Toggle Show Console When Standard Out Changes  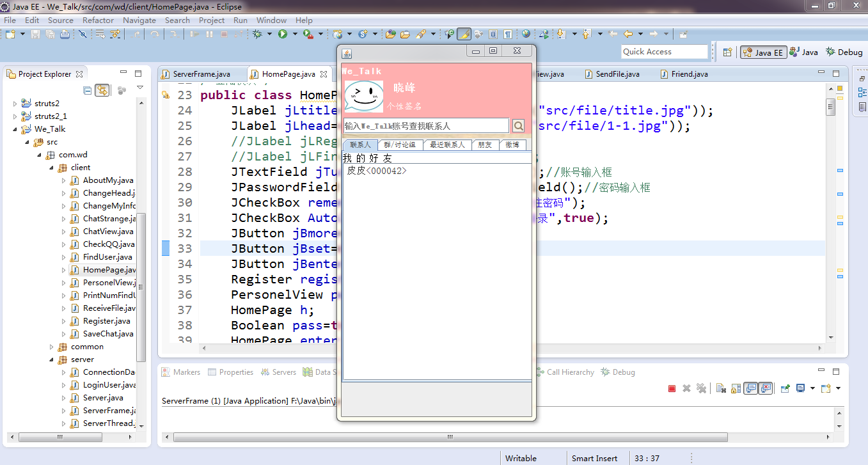pyautogui.click(x=750, y=388)
